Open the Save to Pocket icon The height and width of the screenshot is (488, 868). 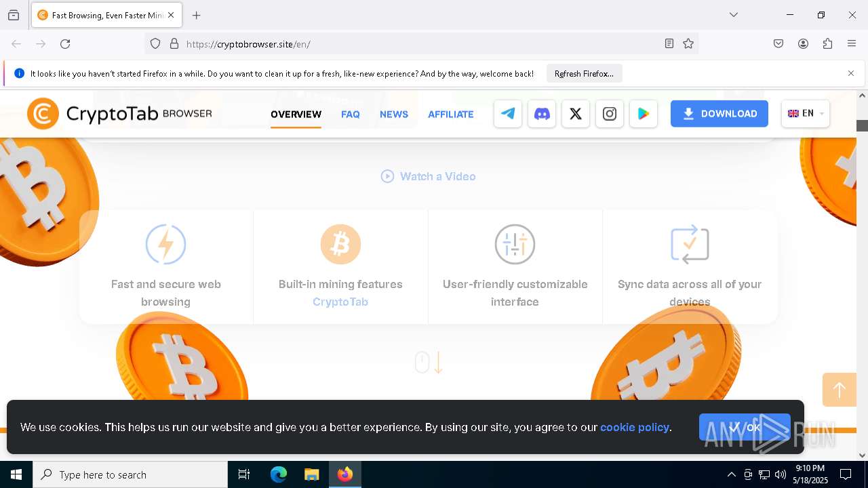click(x=778, y=44)
